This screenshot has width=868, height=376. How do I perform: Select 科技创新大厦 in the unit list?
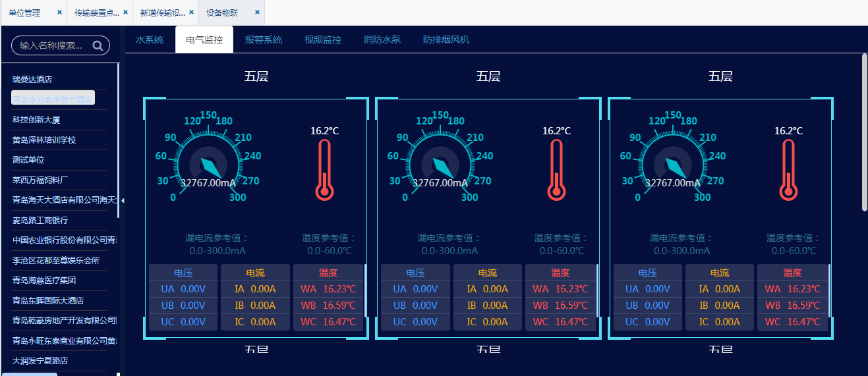pos(36,120)
